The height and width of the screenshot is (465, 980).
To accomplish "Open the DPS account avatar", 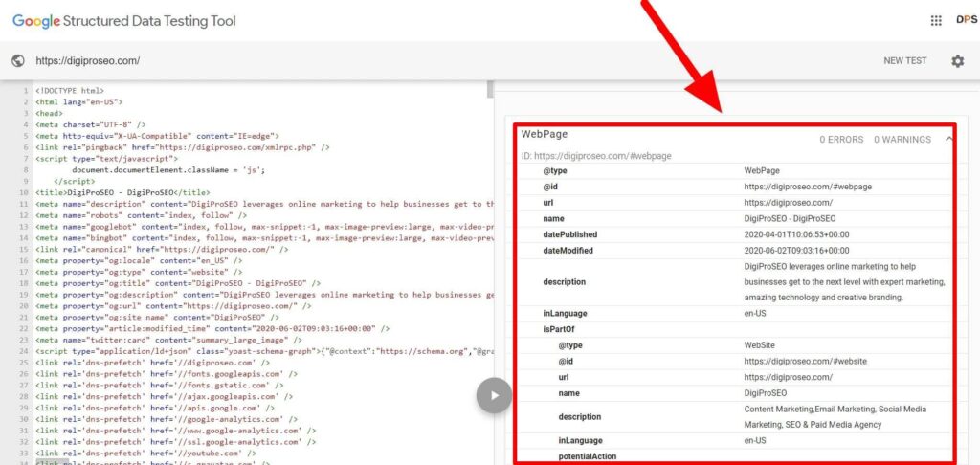I will 967,20.
